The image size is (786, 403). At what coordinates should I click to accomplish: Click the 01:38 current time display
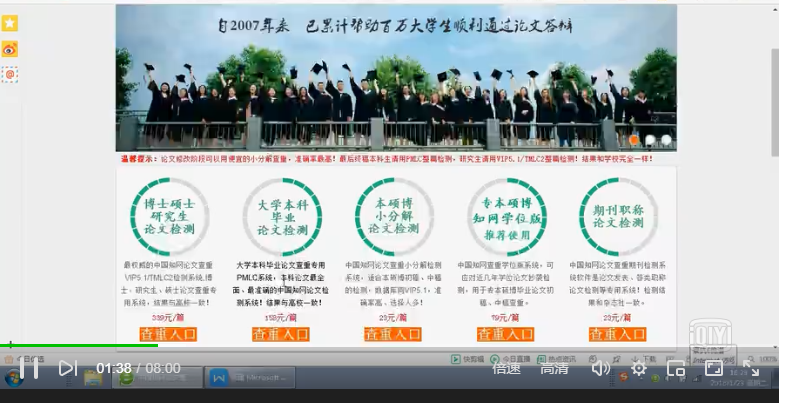click(x=113, y=368)
